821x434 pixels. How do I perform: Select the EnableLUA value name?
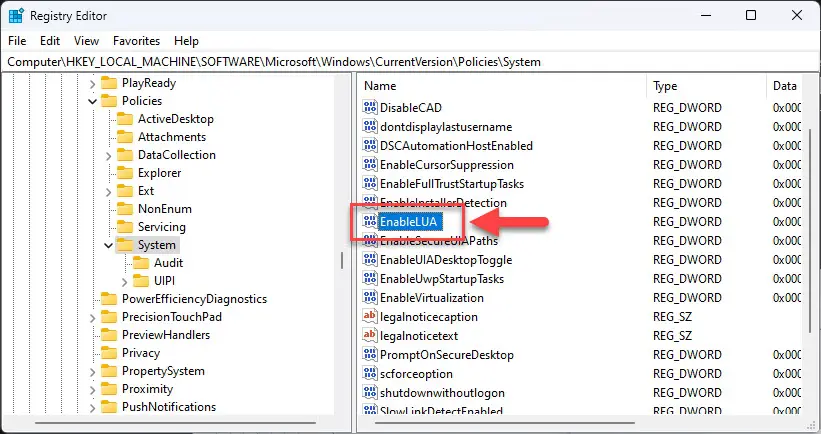tap(408, 221)
